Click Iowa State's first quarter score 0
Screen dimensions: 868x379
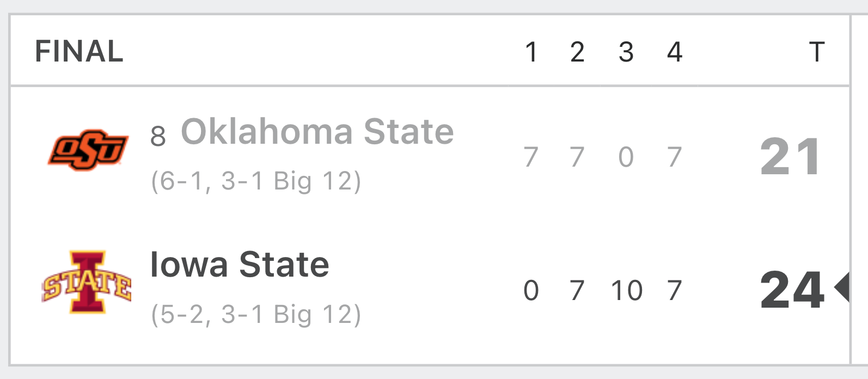click(x=531, y=290)
